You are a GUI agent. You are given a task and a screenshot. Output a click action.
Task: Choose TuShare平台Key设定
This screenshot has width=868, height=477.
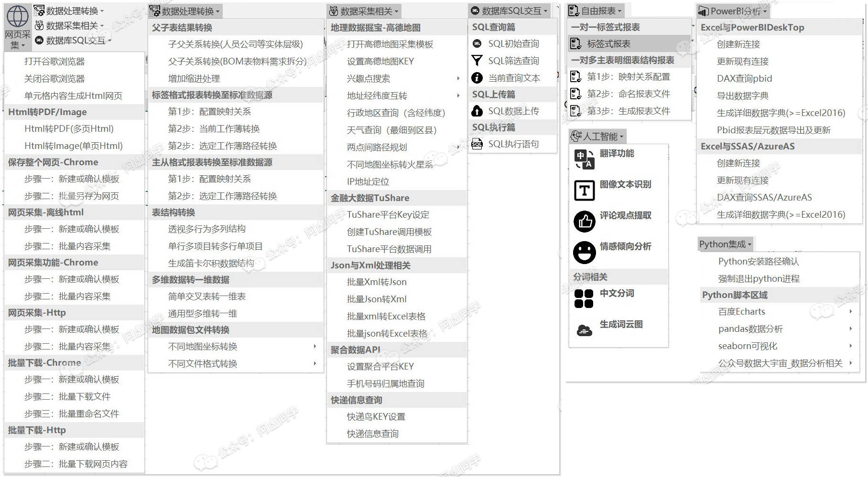coord(397,214)
